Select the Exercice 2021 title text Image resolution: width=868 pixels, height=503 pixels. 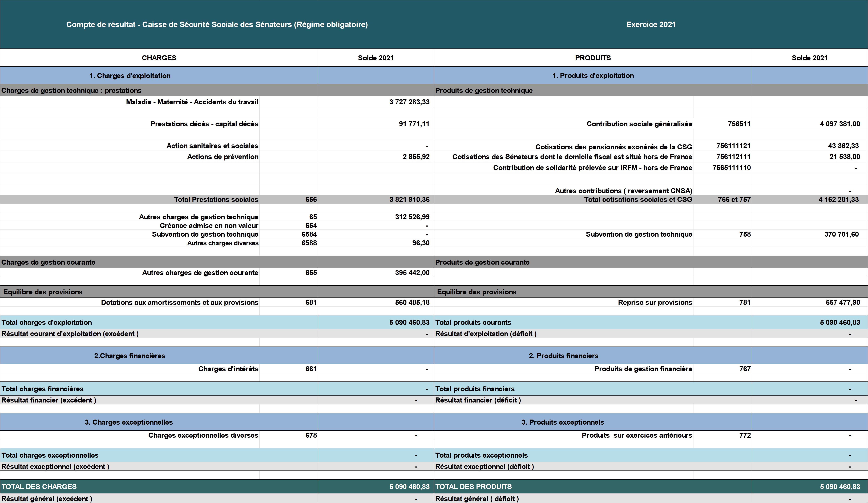pyautogui.click(x=650, y=25)
